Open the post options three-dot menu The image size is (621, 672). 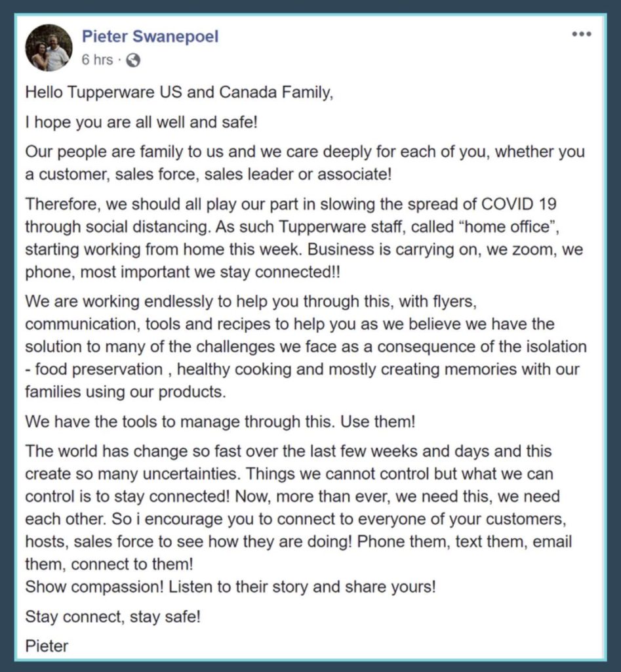(581, 35)
